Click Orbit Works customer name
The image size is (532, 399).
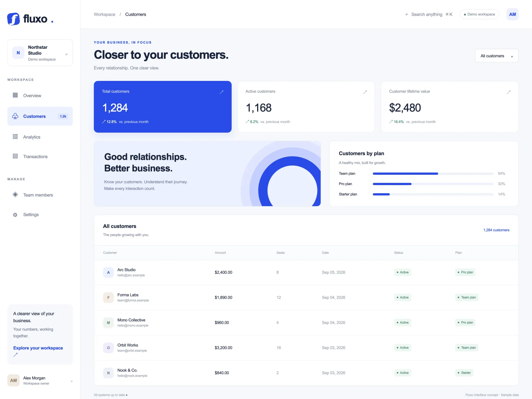128,345
